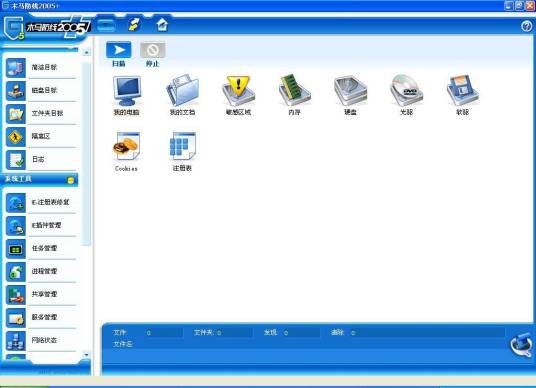Launch the IE插件管理 tool

tap(41, 225)
